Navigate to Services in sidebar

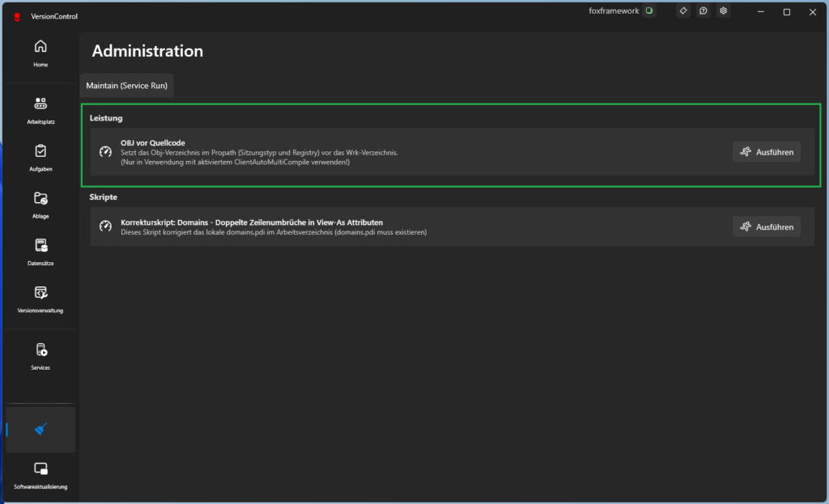[40, 355]
